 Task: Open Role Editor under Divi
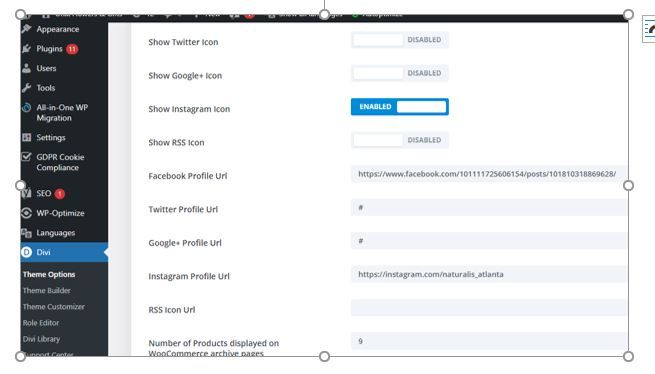point(41,323)
